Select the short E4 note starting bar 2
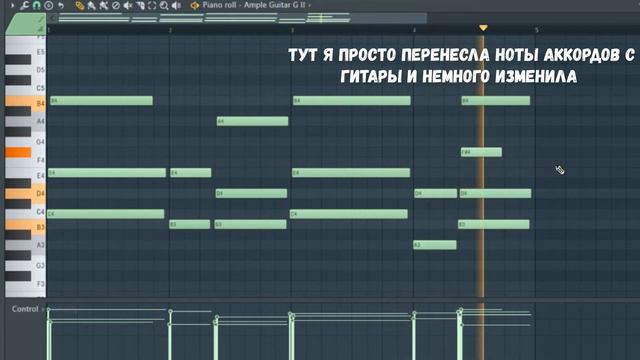This screenshot has height=360, width=640. coord(191,173)
